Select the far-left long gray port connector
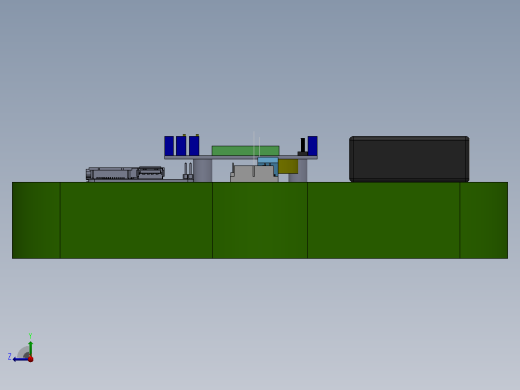This screenshot has width=520, height=390. click(112, 174)
